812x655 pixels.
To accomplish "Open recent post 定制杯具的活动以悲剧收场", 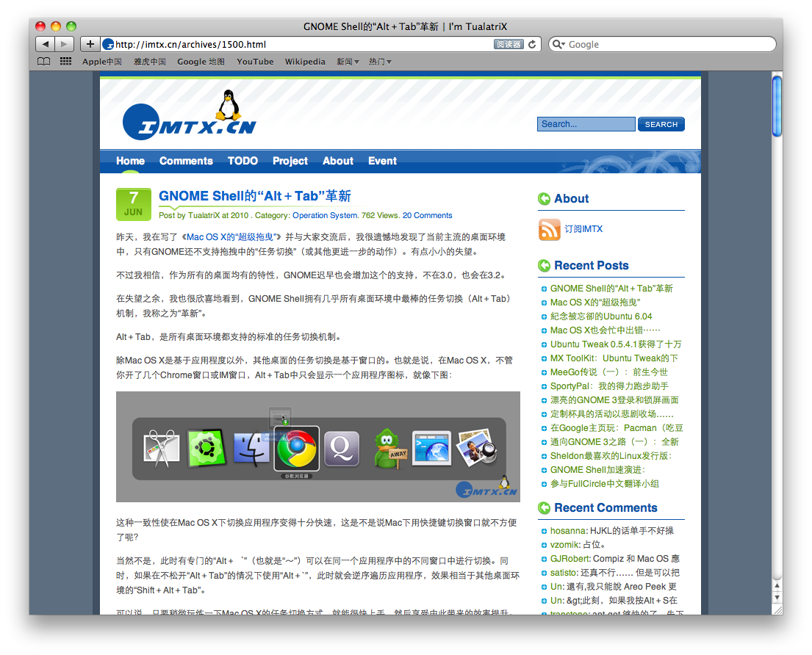I will 611,414.
